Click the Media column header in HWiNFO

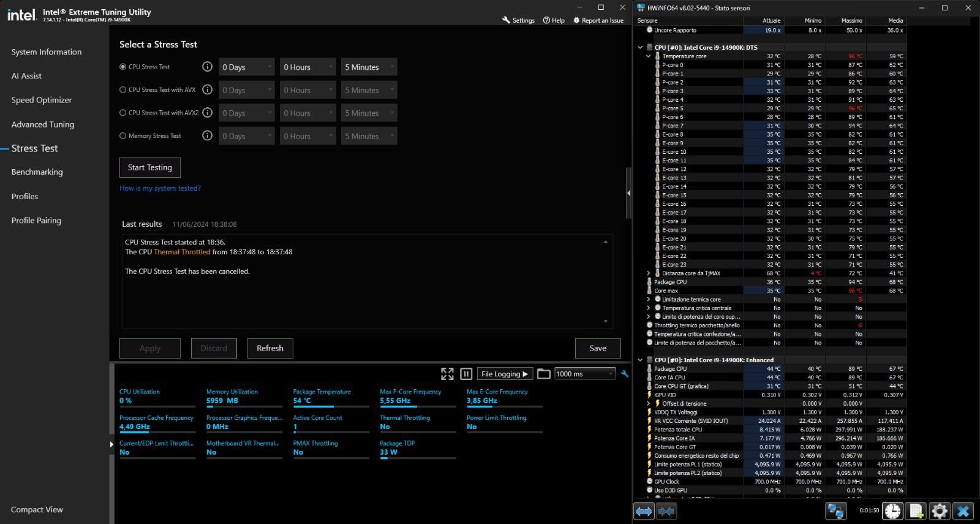(886, 21)
